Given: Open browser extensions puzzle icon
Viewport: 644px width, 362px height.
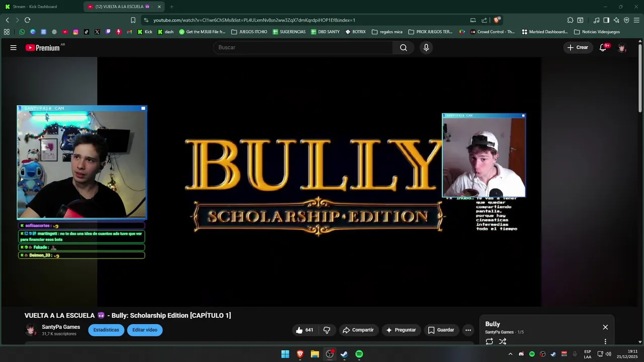Looking at the screenshot, I should point(570,20).
